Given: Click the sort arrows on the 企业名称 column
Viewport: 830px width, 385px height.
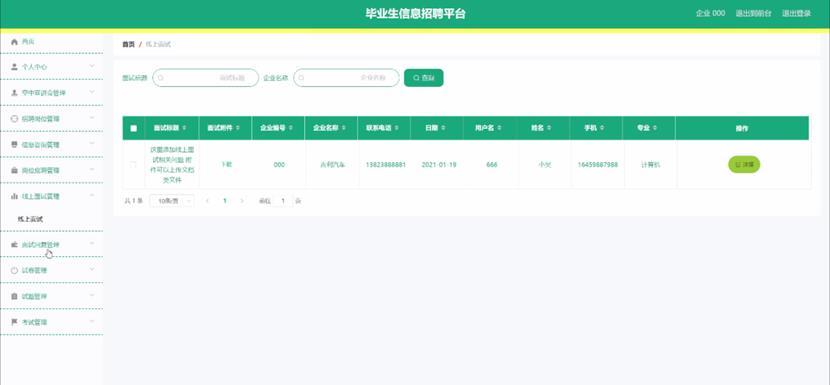Looking at the screenshot, I should click(344, 128).
